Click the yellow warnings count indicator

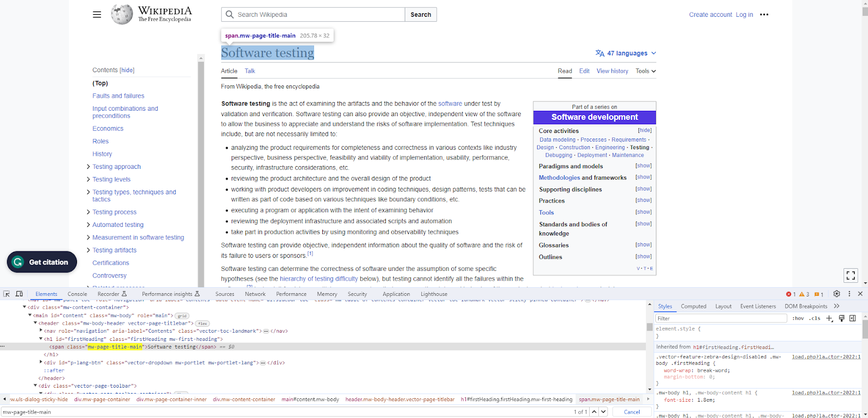[804, 294]
